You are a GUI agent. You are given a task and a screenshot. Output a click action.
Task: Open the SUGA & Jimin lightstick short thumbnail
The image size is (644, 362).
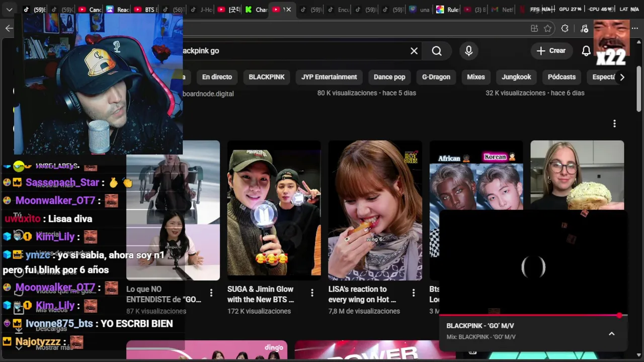pos(274,210)
